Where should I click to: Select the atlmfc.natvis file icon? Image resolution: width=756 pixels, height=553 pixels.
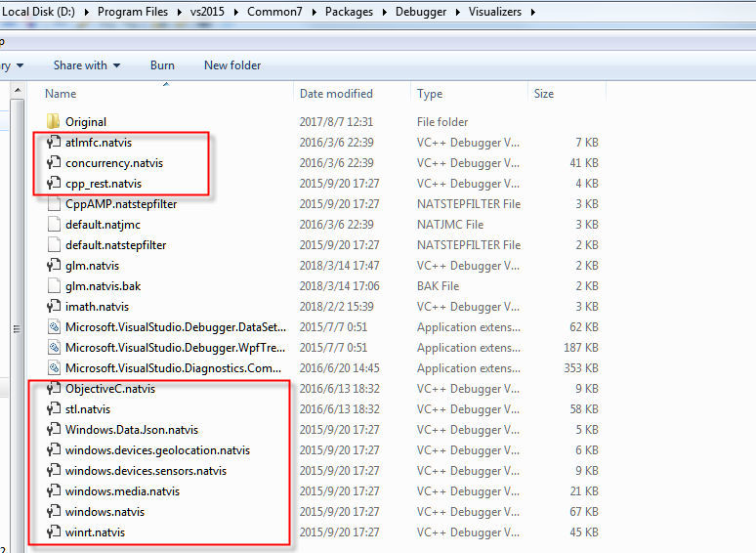pos(54,143)
